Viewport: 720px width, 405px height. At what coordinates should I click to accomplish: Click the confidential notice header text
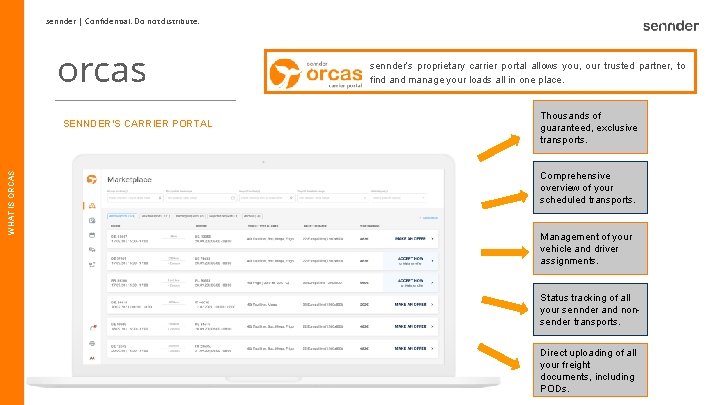tap(123, 21)
